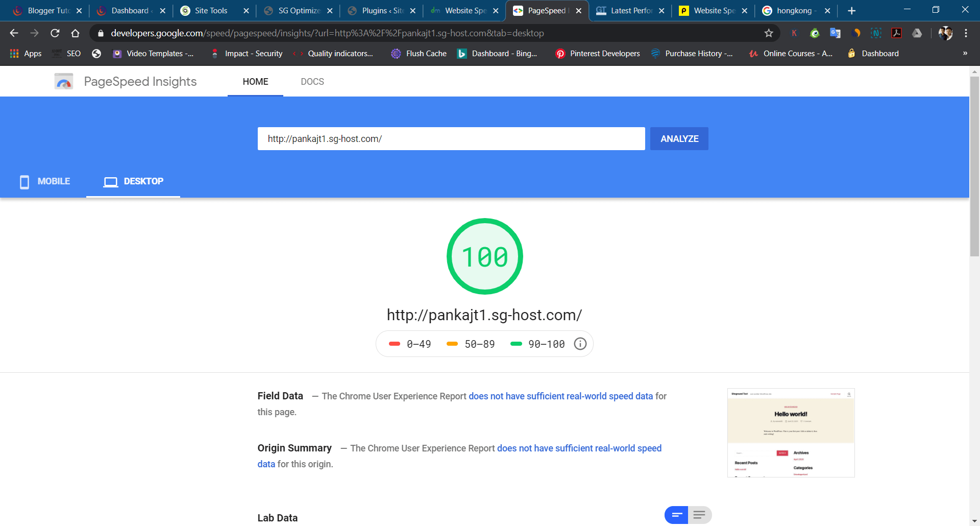
Task: Open the Impact - Security bookmark
Action: (x=247, y=54)
